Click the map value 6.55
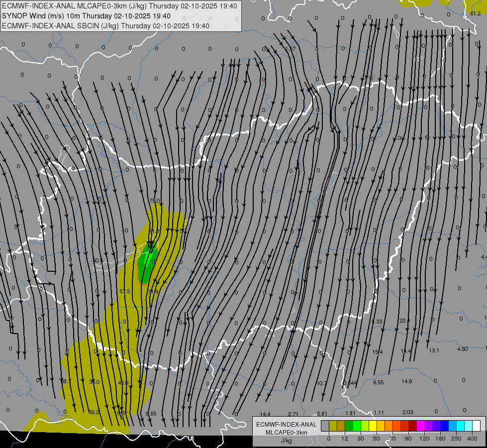Image resolution: width=487 pixels, height=448 pixels. click(x=378, y=382)
